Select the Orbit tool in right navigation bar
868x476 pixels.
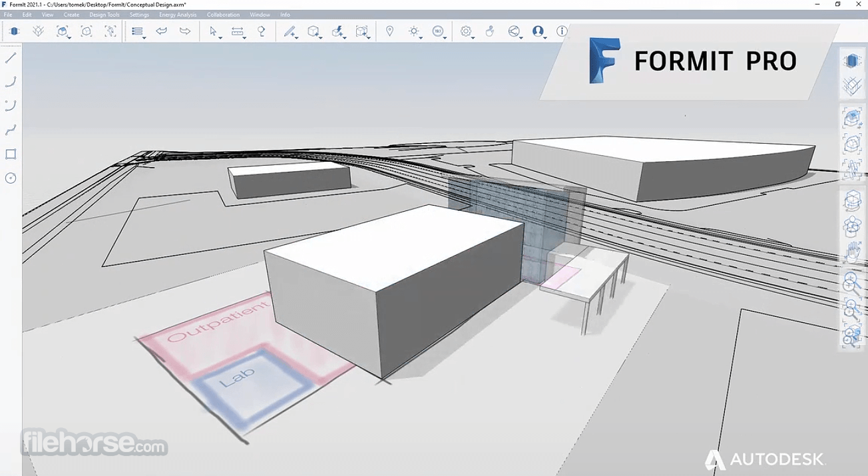pos(852,201)
